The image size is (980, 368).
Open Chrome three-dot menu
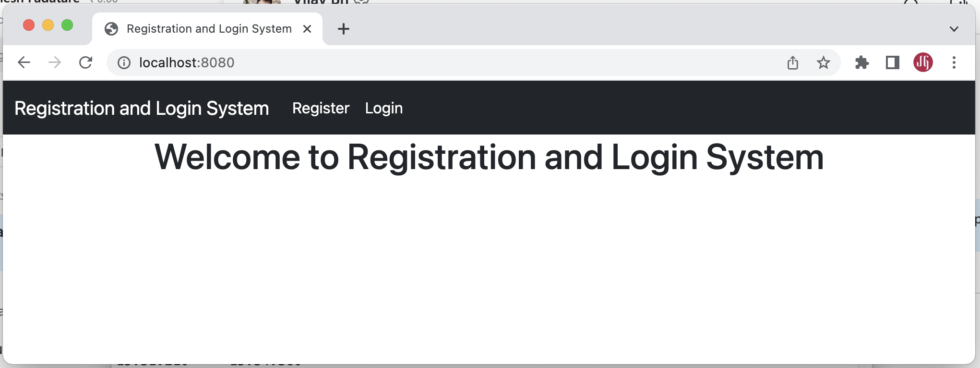(954, 62)
